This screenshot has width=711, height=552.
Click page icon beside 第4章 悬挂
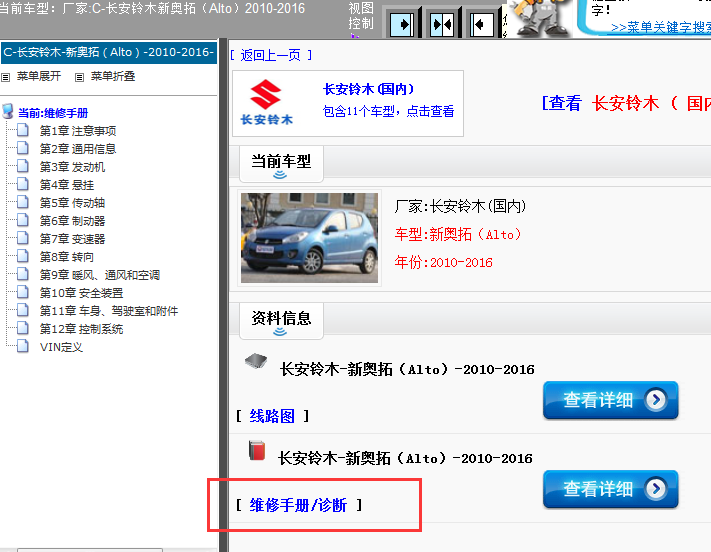pyautogui.click(x=23, y=184)
